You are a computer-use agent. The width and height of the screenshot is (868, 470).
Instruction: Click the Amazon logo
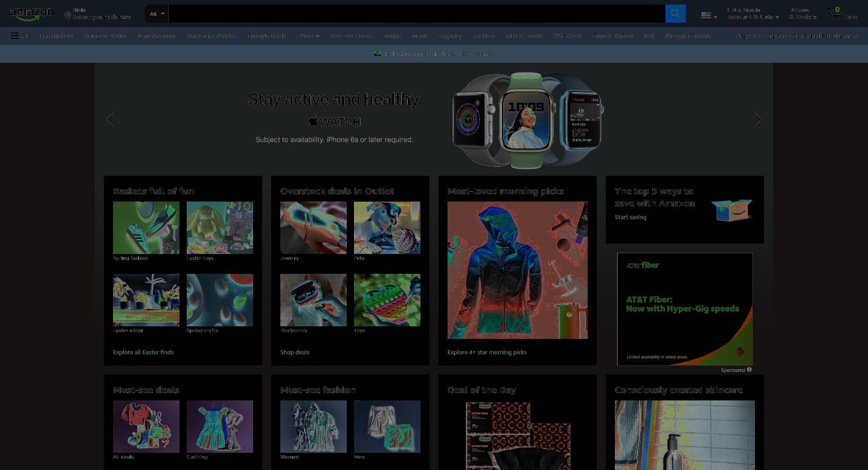pyautogui.click(x=31, y=14)
